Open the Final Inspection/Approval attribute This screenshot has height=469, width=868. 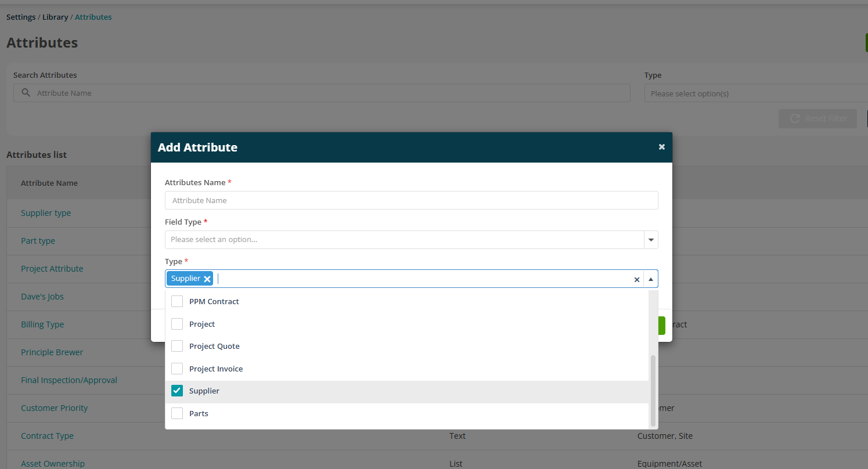click(69, 380)
